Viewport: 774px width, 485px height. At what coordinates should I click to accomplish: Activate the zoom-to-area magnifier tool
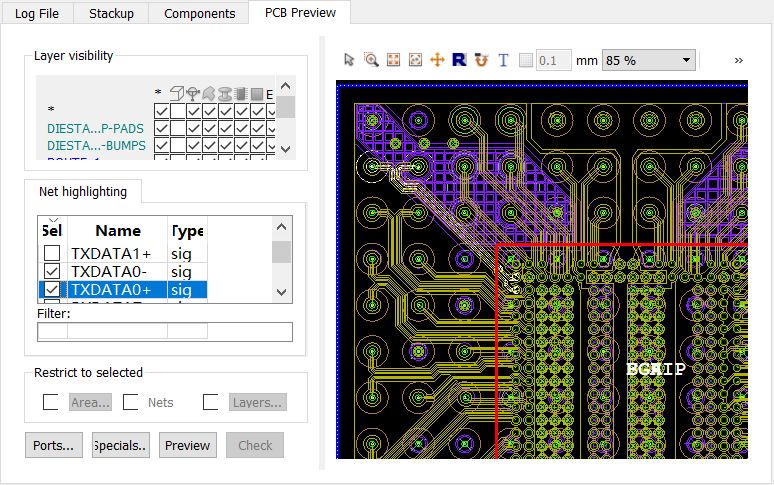371,60
